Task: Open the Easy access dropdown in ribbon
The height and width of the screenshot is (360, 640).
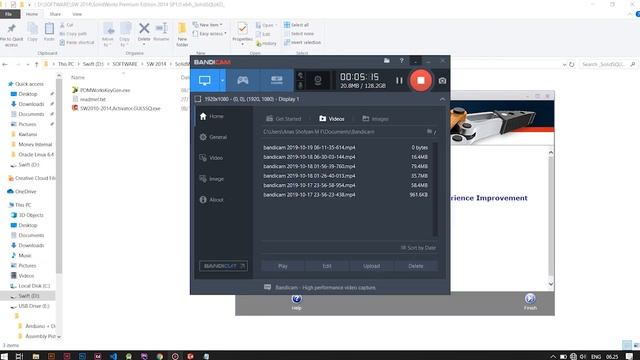Action: click(209, 34)
